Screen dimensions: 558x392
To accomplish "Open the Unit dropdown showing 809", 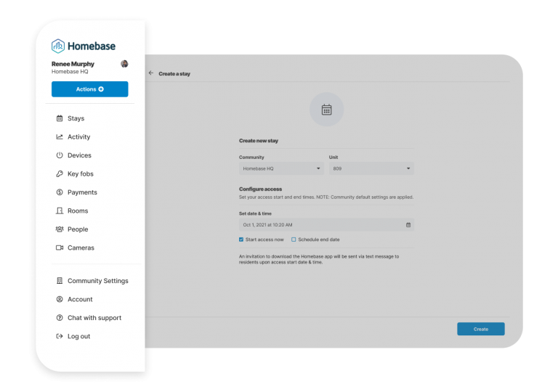I will click(371, 168).
